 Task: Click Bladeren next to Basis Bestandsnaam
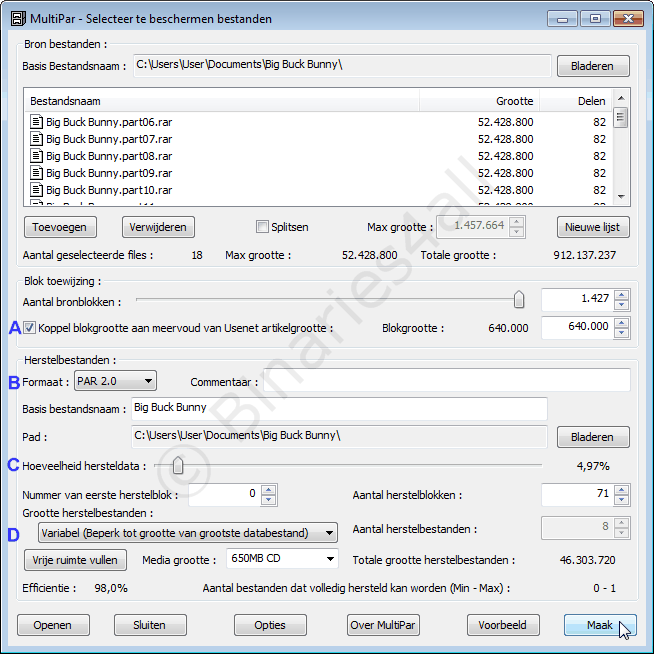pyautogui.click(x=593, y=66)
